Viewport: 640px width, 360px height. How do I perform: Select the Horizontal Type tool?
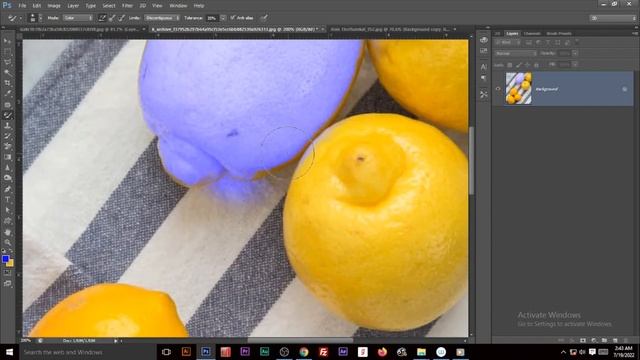pos(7,200)
